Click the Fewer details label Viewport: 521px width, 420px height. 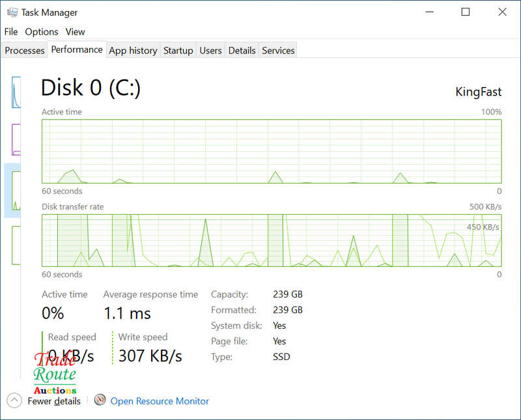pyautogui.click(x=54, y=401)
